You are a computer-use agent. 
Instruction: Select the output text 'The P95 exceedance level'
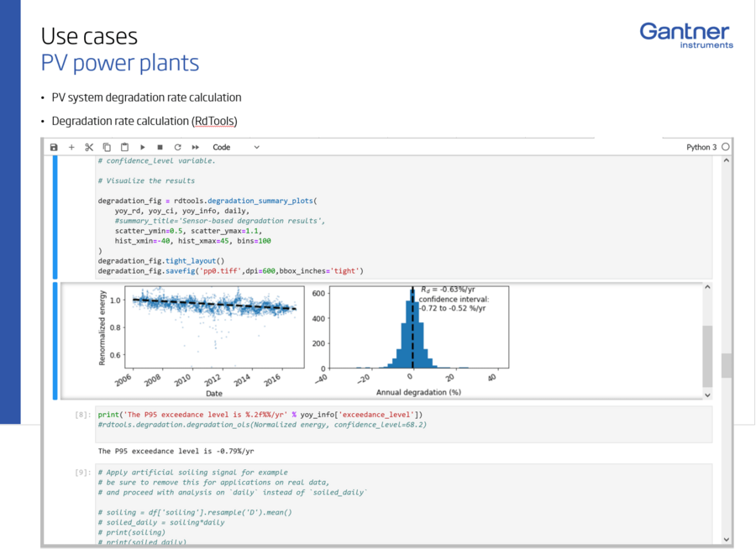tap(153, 451)
